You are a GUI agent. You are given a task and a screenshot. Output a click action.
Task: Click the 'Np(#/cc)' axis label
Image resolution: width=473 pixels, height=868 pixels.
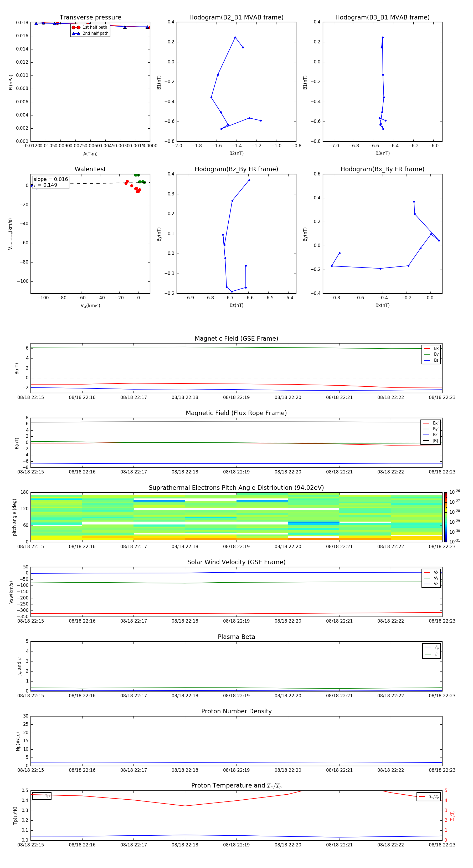coord(18,741)
